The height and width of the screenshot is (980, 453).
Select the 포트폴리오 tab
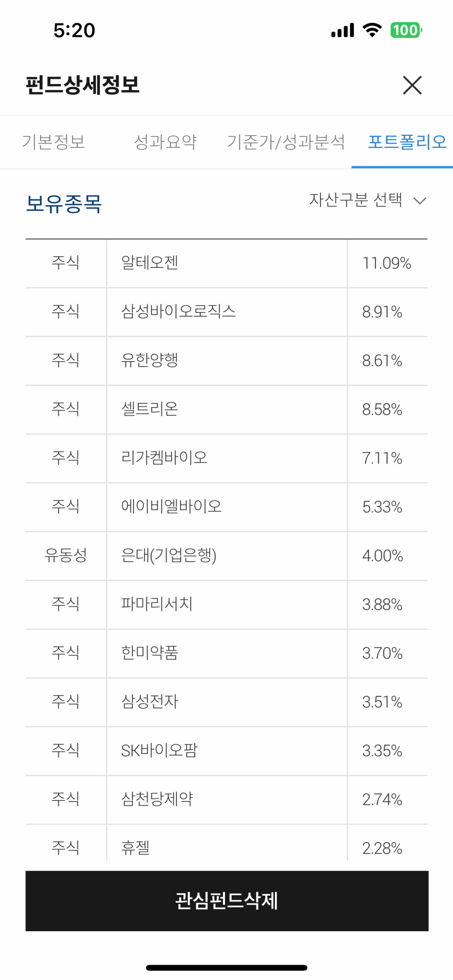pos(407,142)
